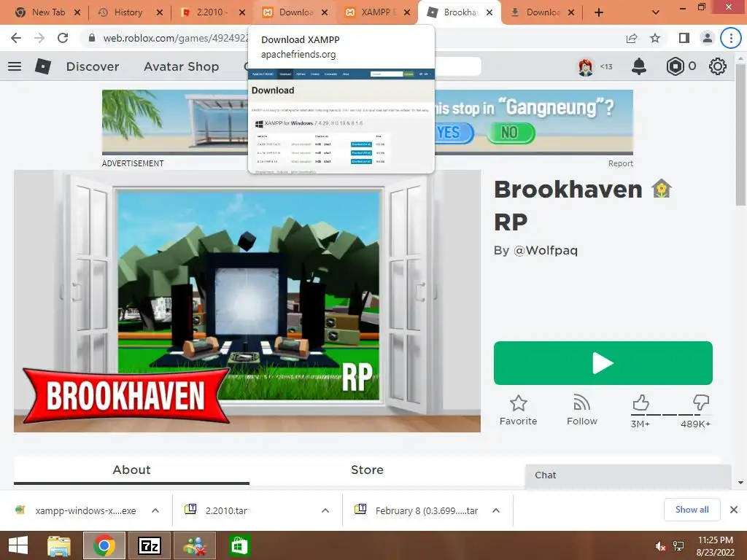This screenshot has width=747, height=560.
Task: Open the taskbar clock and date
Action: coord(715,546)
